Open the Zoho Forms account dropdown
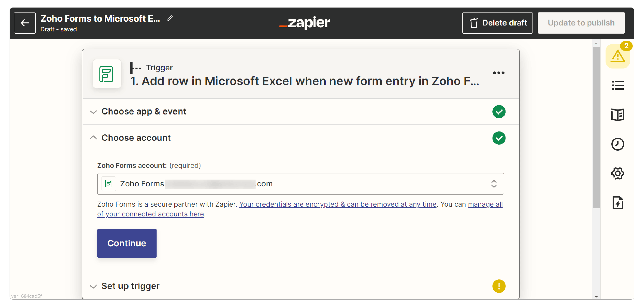The width and height of the screenshot is (644, 307). tap(300, 184)
